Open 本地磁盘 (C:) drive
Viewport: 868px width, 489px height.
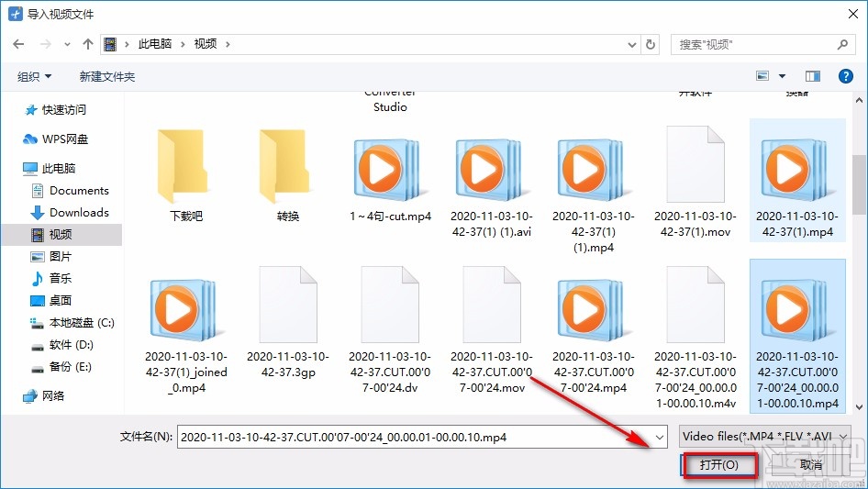coord(72,323)
